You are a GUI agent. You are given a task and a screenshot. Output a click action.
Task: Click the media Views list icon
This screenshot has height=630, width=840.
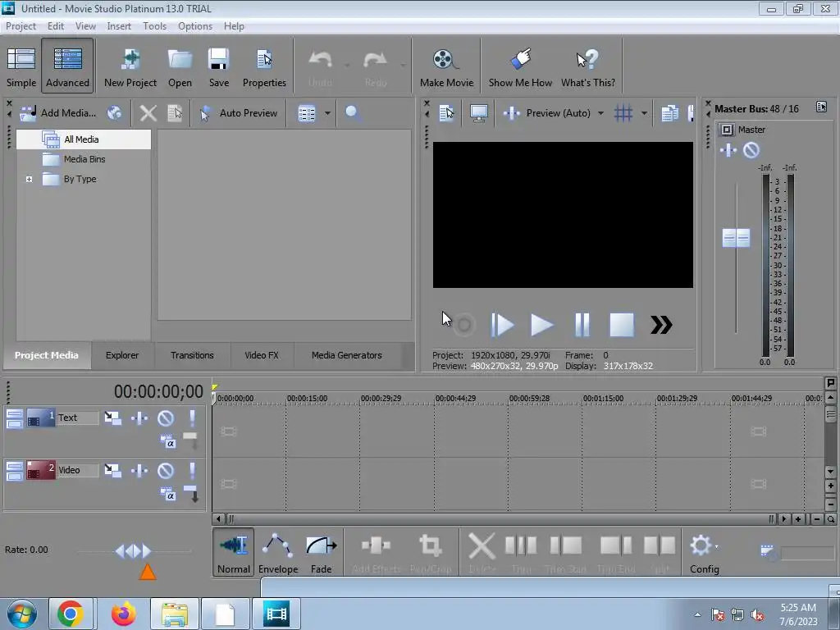tap(307, 113)
